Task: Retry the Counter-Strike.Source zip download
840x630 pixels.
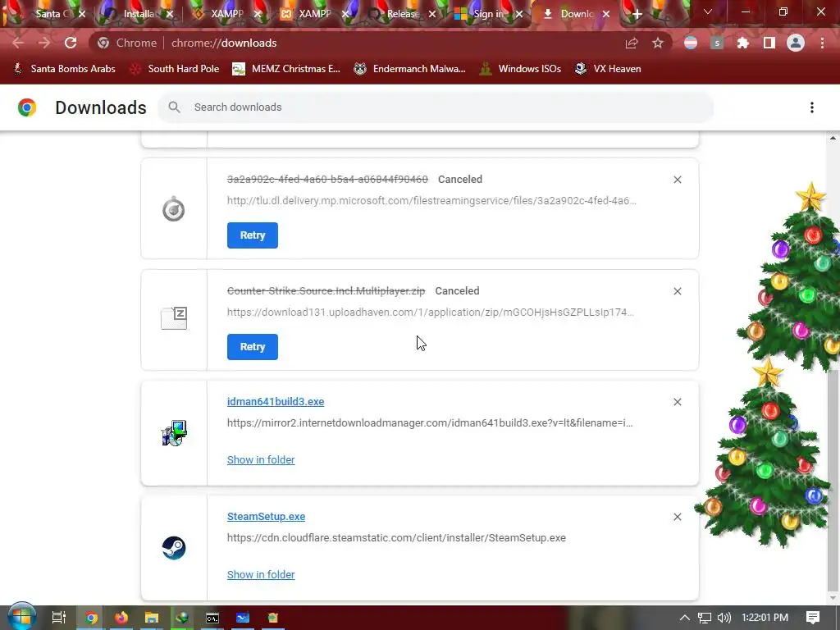Action: (x=253, y=347)
